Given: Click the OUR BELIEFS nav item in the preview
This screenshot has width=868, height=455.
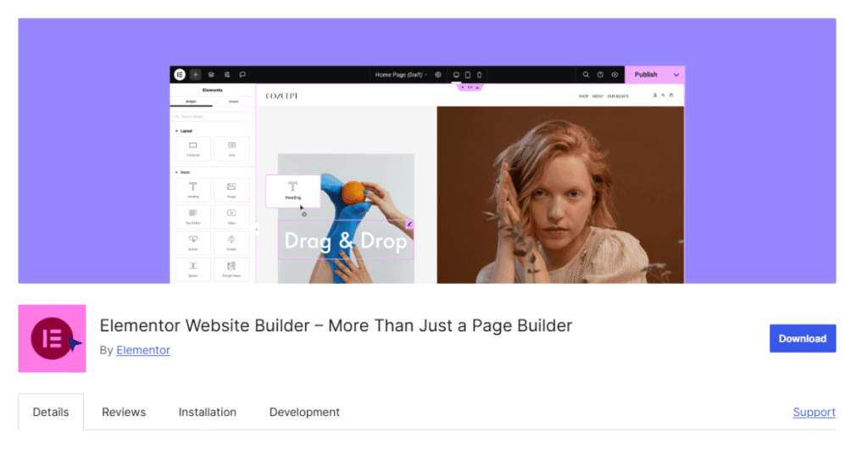Looking at the screenshot, I should [618, 97].
